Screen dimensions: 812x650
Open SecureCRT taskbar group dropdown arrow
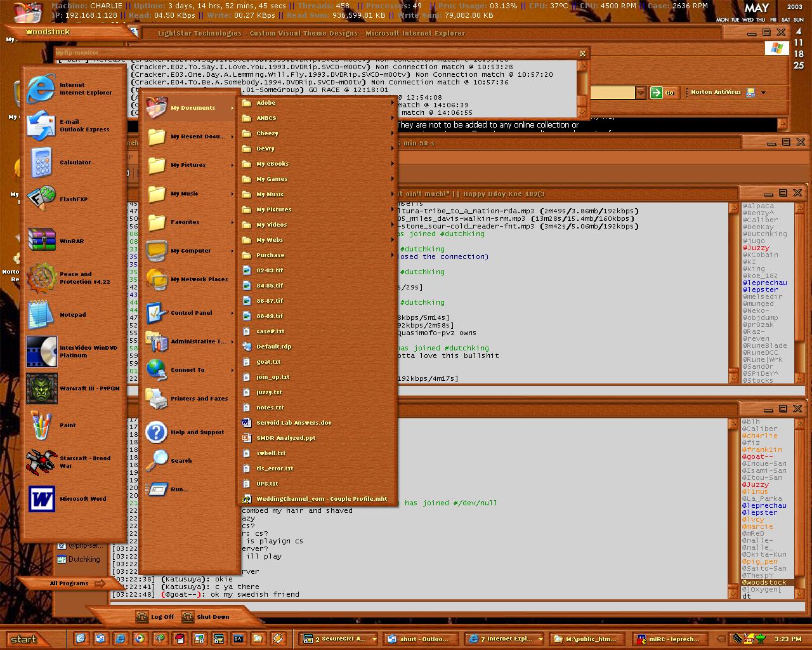point(374,639)
